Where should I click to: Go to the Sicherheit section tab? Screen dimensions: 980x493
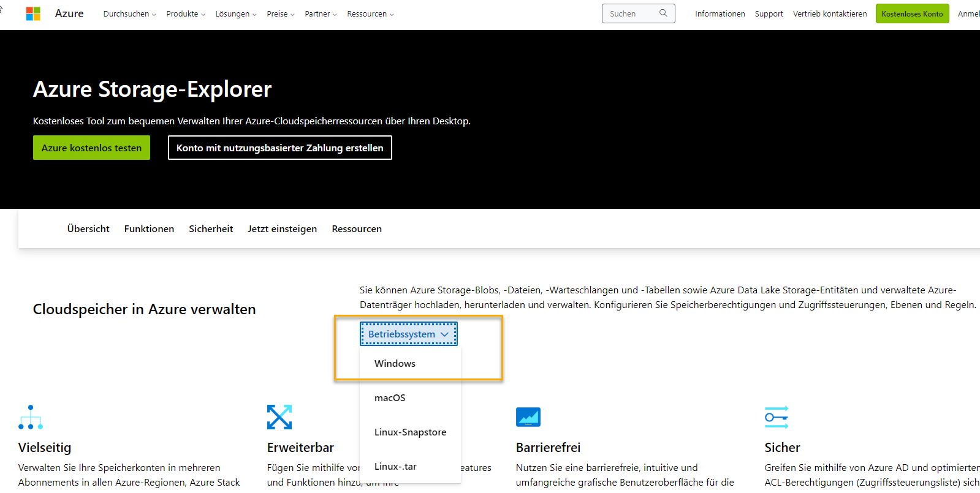(211, 229)
